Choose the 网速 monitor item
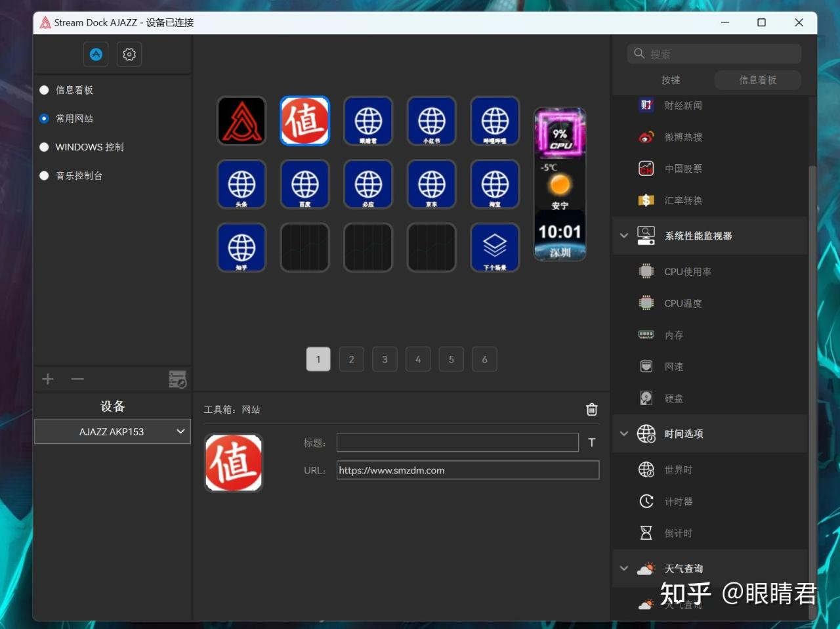The height and width of the screenshot is (629, 840). 674,366
